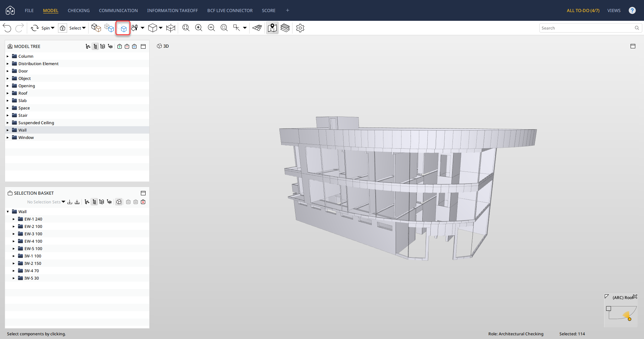The height and width of the screenshot is (339, 644).
Task: Click the first download-arrow icon in Selection Basket
Action: click(70, 202)
